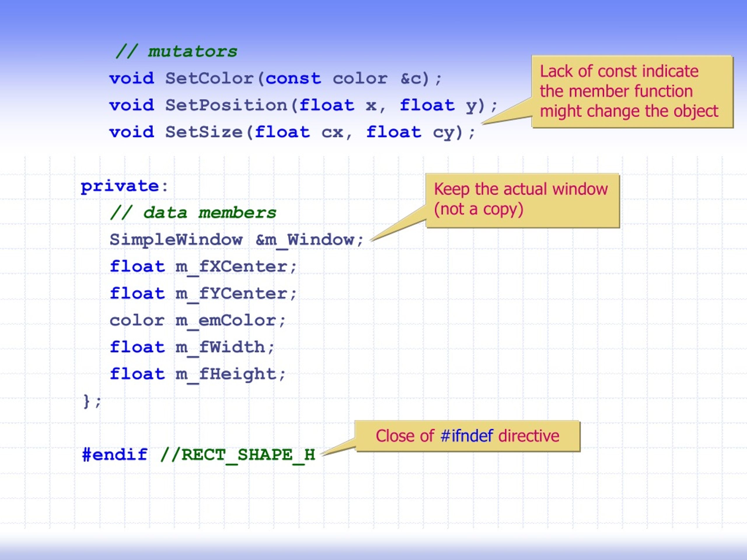Select 'SimpleWindow &m_Window;' declaration
Viewport: 747px width, 560px height.
click(x=237, y=240)
